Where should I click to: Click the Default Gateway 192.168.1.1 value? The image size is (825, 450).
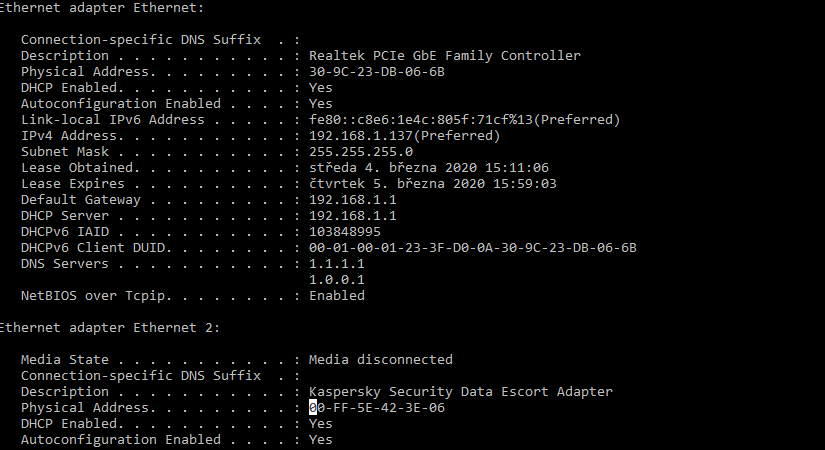click(352, 200)
